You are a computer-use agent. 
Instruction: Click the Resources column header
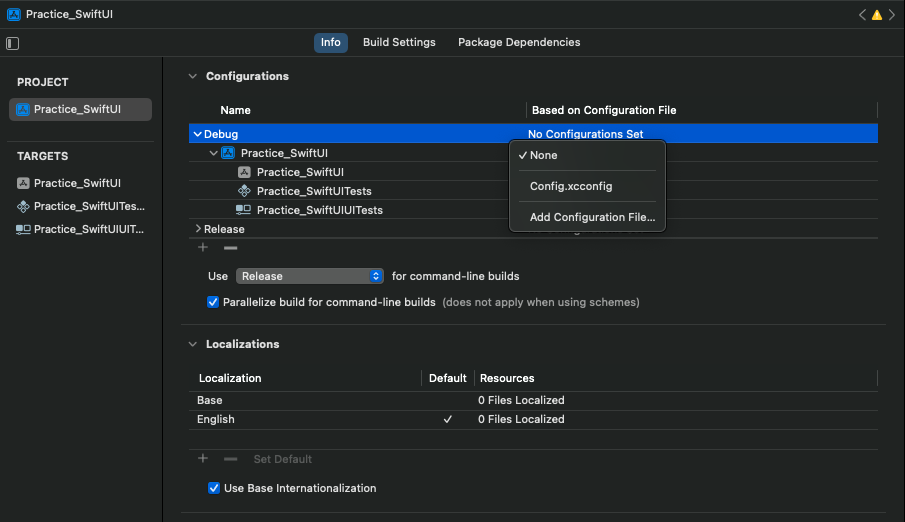click(507, 378)
